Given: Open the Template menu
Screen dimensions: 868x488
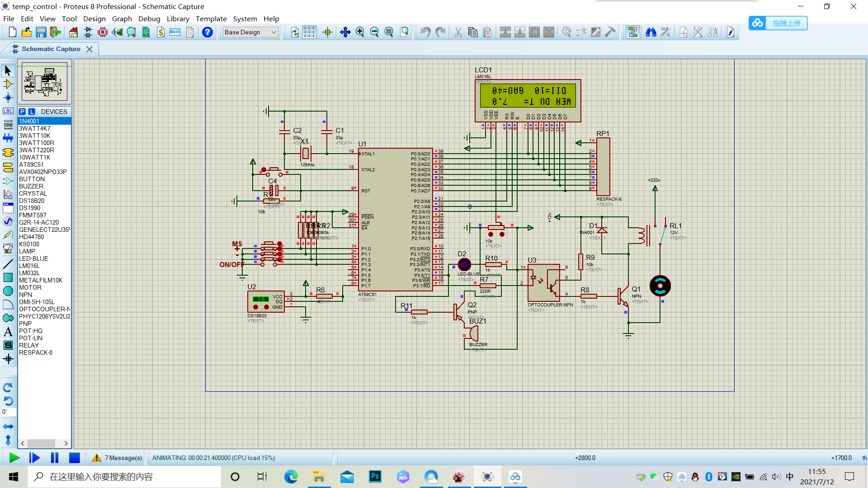Looking at the screenshot, I should pos(211,19).
